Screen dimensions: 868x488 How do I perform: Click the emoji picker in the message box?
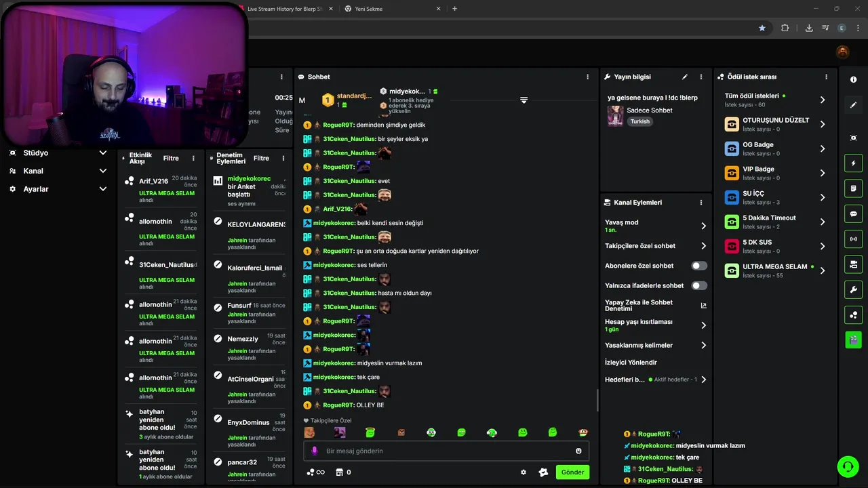tap(578, 451)
